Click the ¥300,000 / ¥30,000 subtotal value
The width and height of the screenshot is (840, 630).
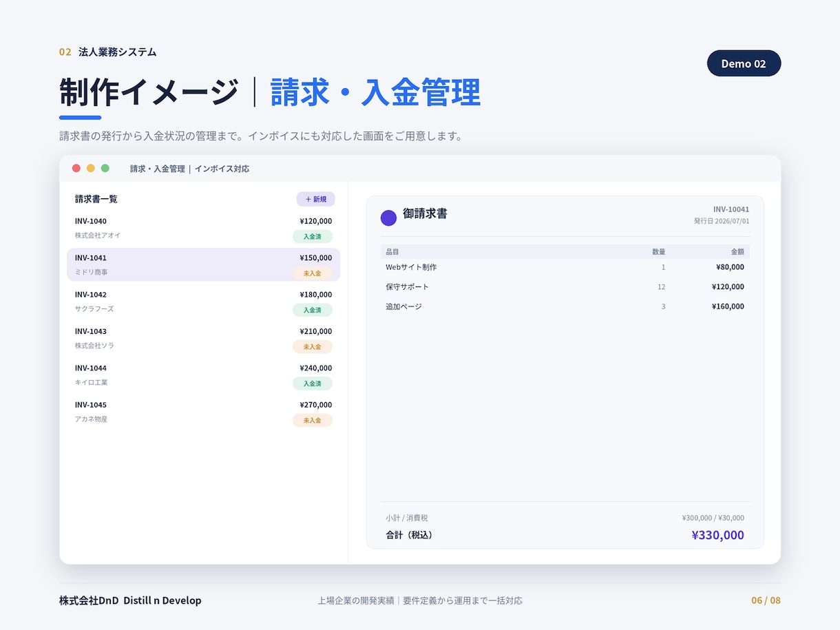(x=713, y=518)
